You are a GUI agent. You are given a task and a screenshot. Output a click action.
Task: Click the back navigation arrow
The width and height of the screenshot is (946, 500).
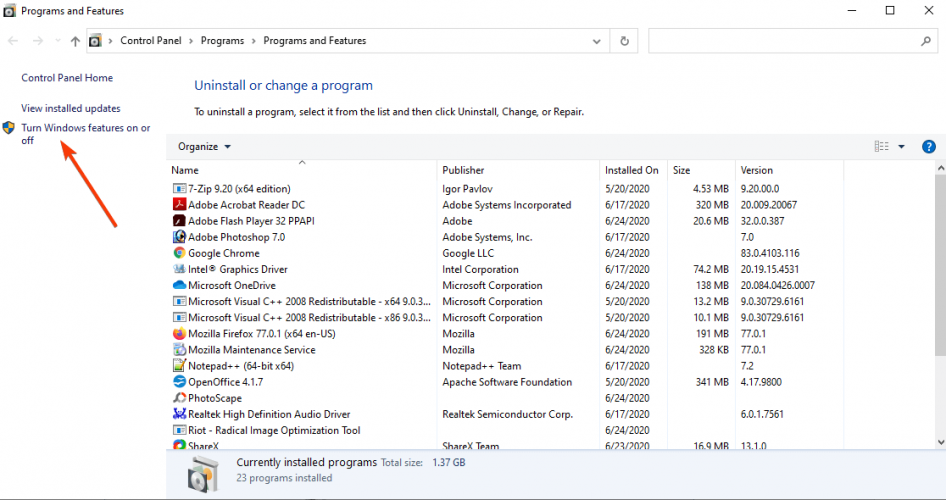13,41
